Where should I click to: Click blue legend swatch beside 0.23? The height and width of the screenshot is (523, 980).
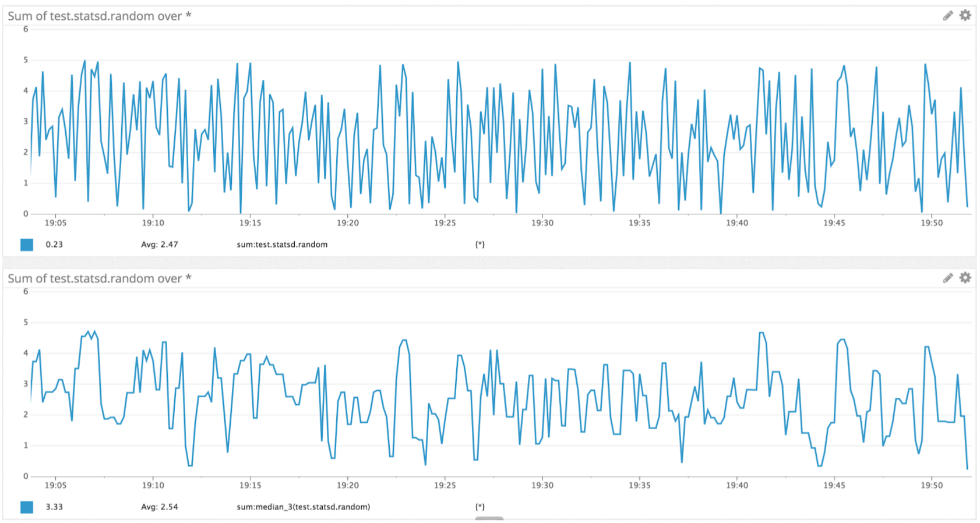point(27,245)
